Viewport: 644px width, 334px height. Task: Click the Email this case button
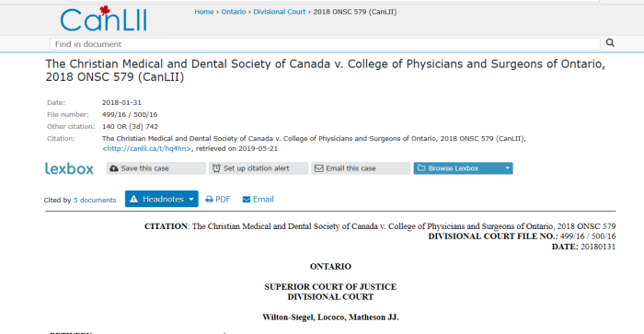(x=361, y=168)
